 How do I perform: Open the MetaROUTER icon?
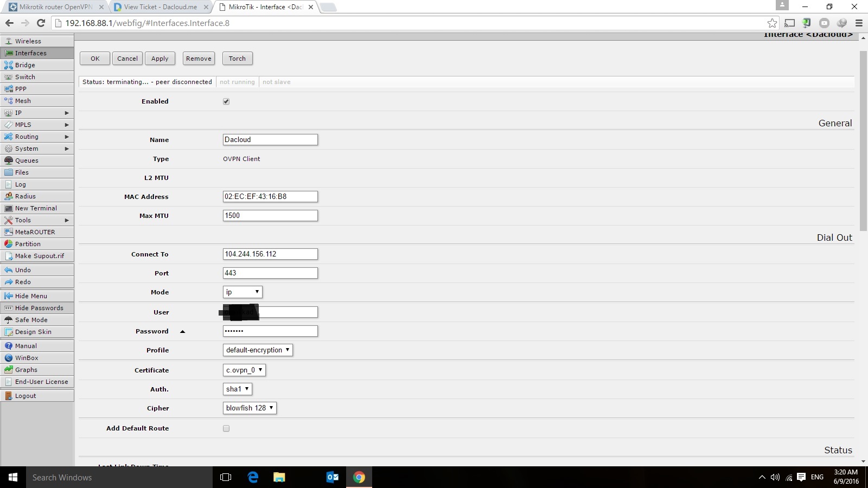tap(9, 232)
